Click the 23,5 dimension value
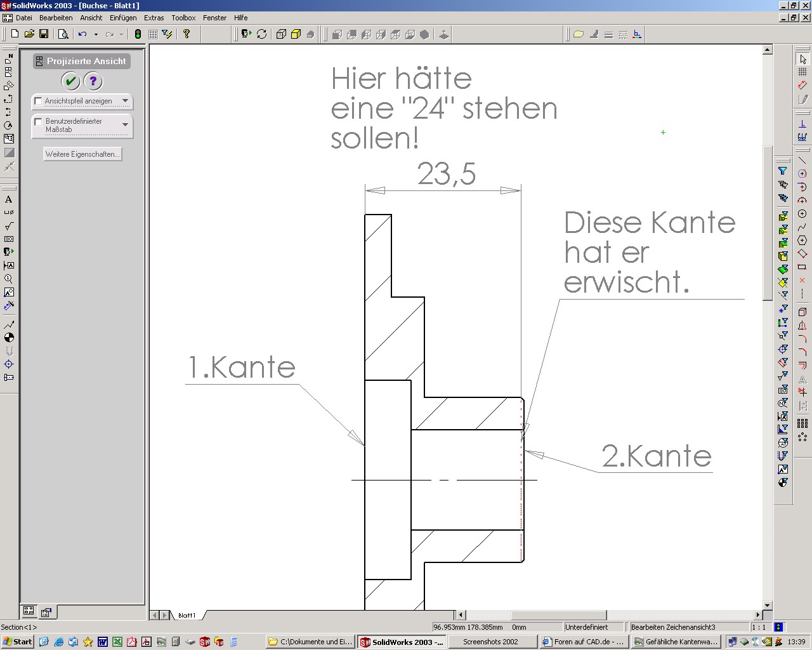The image size is (812, 650). click(x=447, y=174)
